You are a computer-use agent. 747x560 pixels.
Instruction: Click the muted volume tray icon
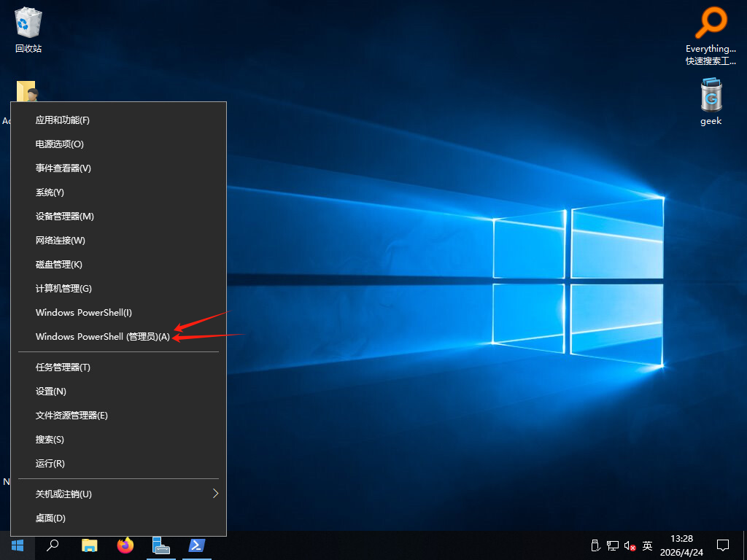tap(630, 545)
